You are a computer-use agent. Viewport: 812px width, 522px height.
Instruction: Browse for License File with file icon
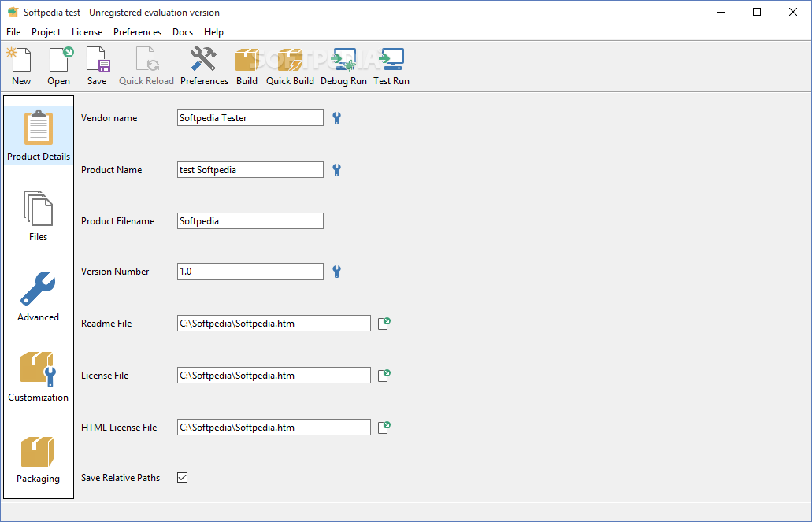pos(384,376)
